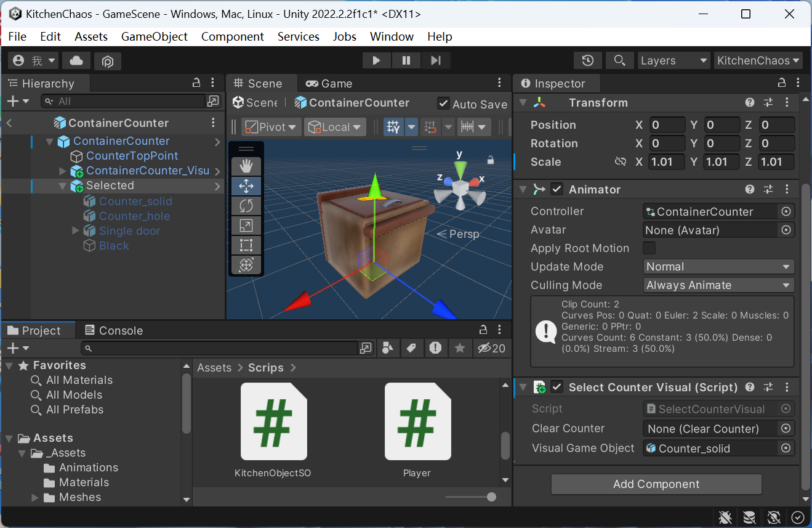
Task: Select the Rect tool
Action: [246, 245]
